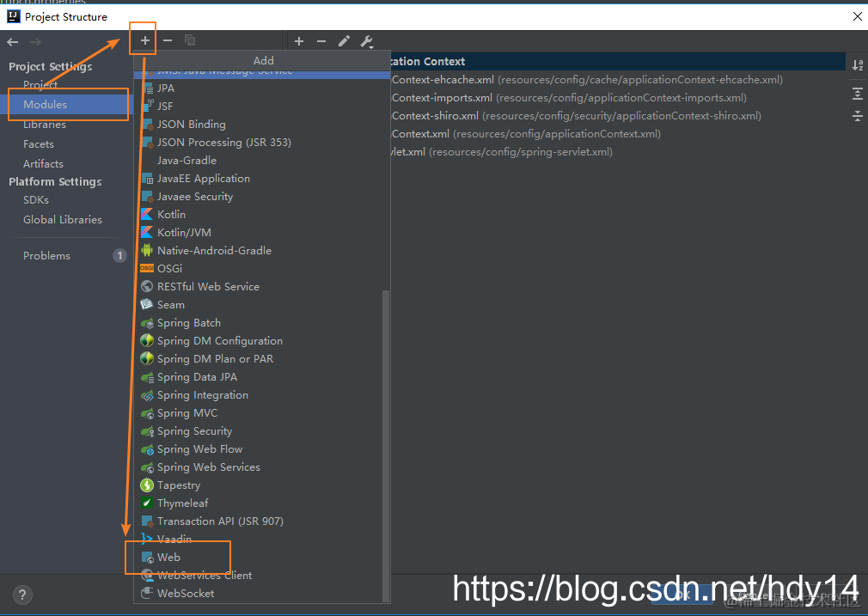Click the back navigation arrow
This screenshot has width=868, height=616.
coord(13,42)
